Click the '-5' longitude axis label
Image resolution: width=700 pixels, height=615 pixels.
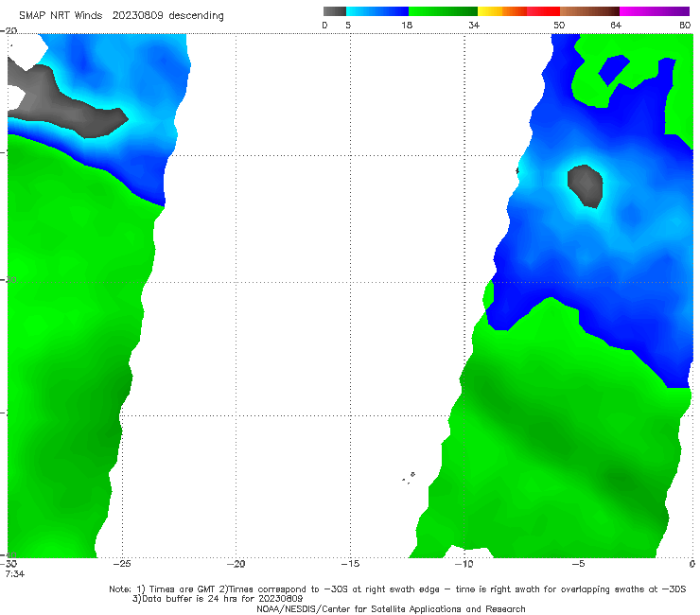click(578, 564)
